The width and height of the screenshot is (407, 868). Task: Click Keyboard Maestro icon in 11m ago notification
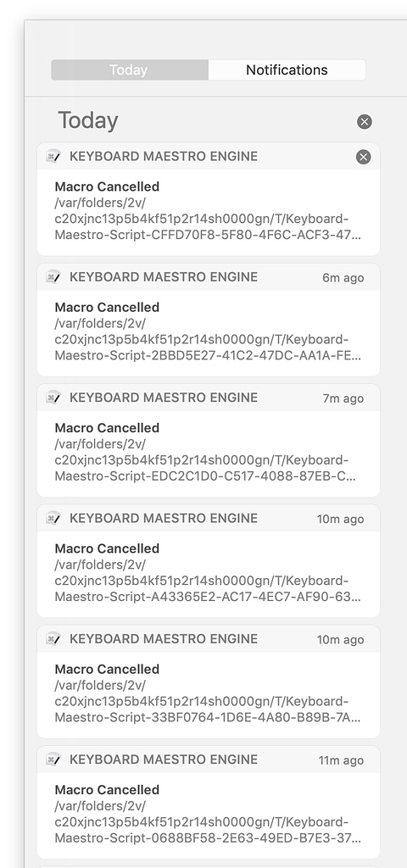53,759
